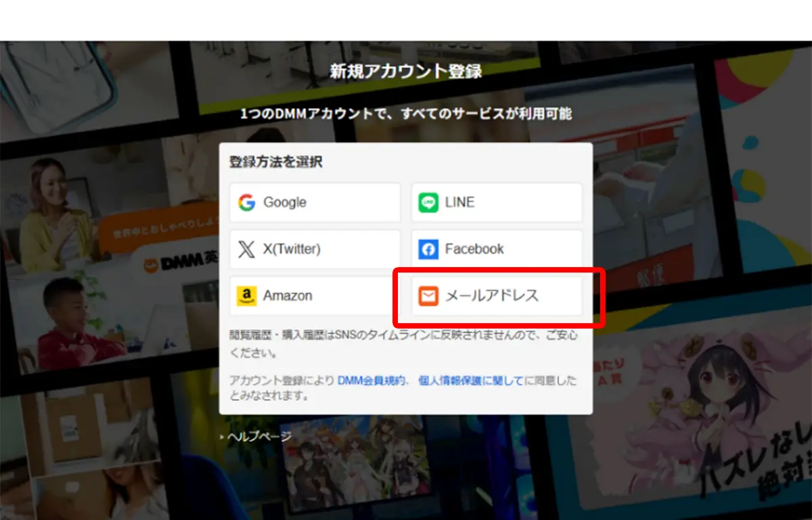
Task: Click the anime character group image below the panel
Action: click(352, 467)
